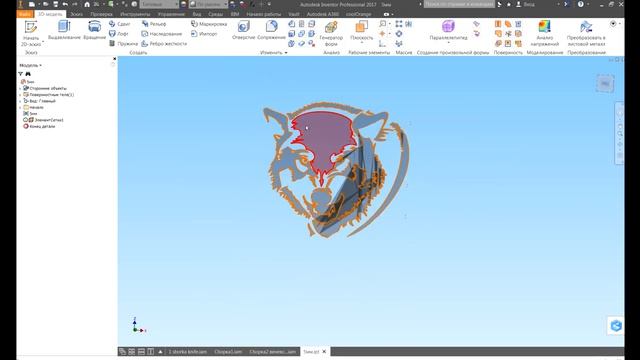Switch to the Проверка ribbon tab

click(101, 14)
